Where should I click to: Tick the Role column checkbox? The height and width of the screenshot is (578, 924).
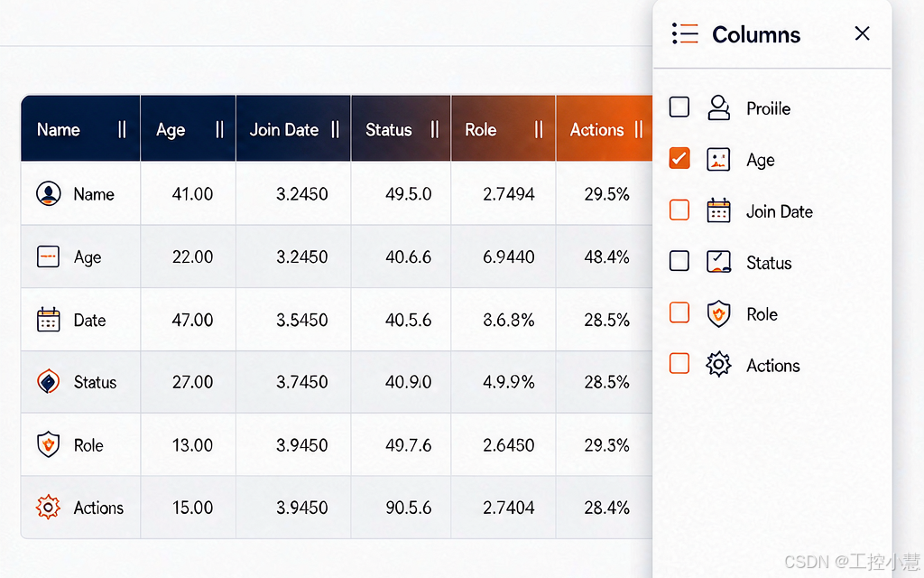pos(679,312)
